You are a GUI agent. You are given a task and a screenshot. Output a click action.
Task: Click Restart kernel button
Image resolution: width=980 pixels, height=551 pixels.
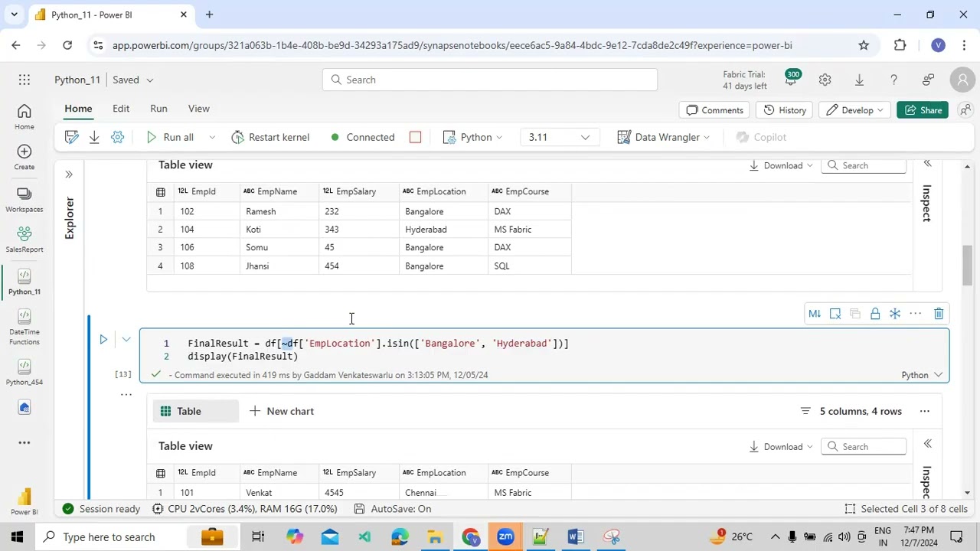pyautogui.click(x=270, y=137)
